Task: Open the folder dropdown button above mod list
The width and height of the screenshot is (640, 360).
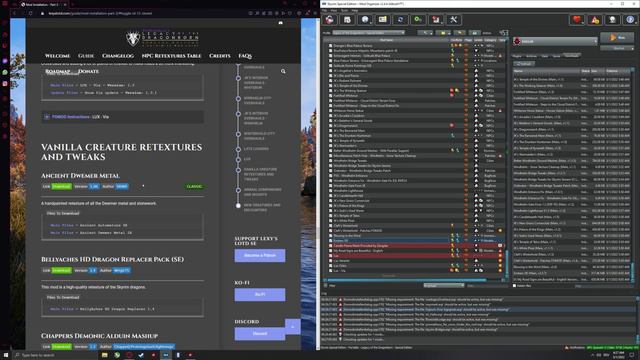Action: coord(443,33)
